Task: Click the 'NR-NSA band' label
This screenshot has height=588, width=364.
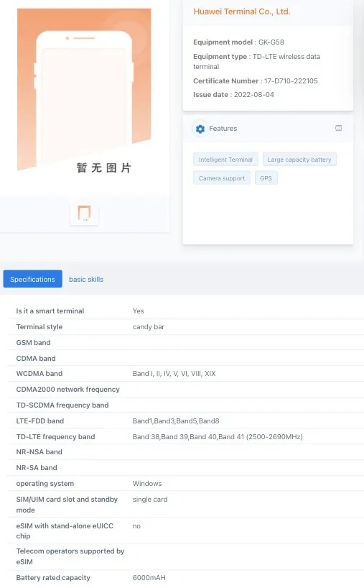Action: pos(39,452)
